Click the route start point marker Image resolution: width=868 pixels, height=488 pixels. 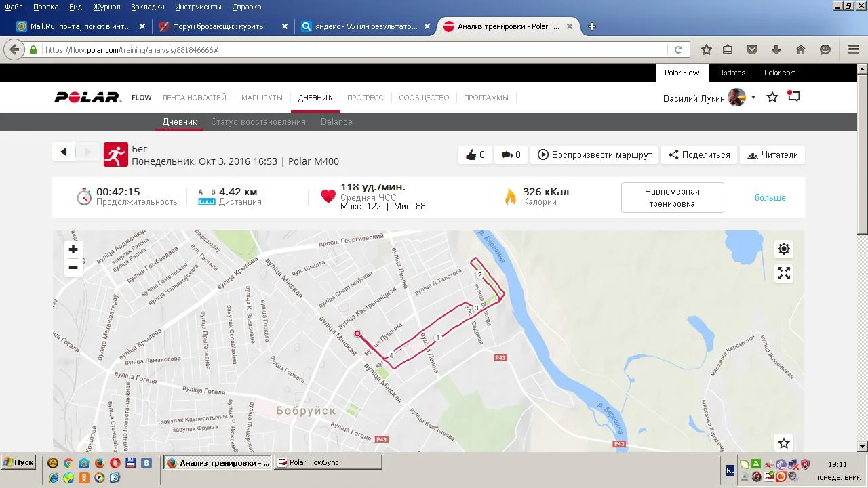pyautogui.click(x=357, y=333)
